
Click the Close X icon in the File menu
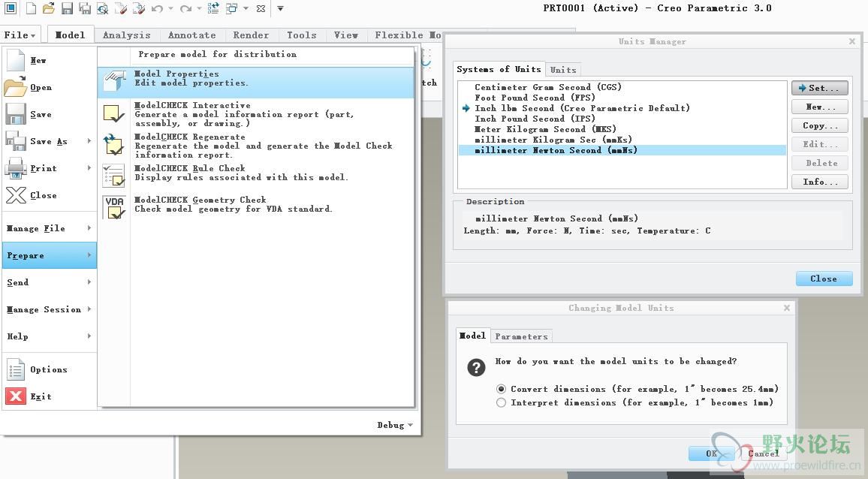16,195
